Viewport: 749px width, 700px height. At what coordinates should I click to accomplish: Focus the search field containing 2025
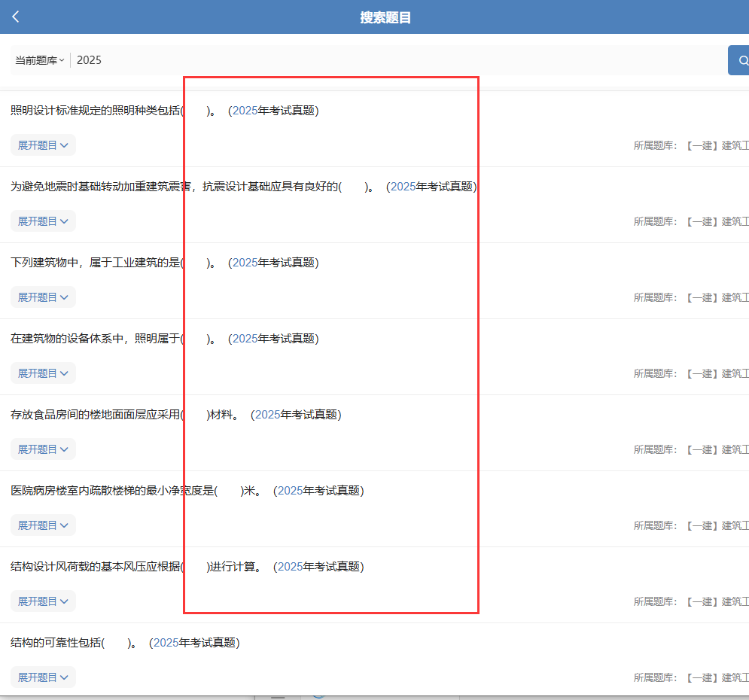tap(376, 60)
